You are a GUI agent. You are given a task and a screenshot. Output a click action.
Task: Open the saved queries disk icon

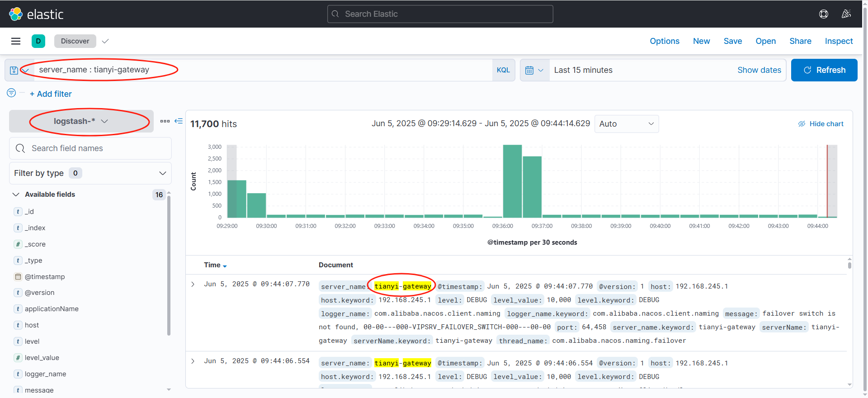[x=14, y=70]
